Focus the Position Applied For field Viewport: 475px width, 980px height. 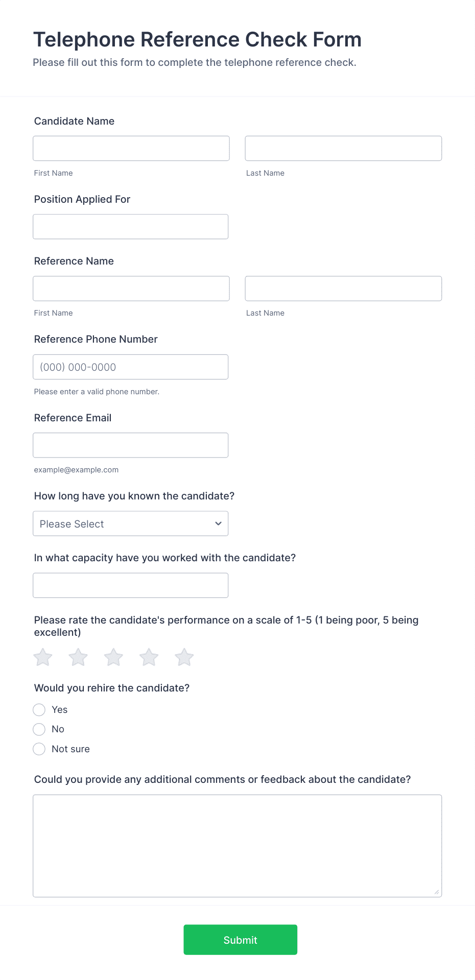coord(130,226)
